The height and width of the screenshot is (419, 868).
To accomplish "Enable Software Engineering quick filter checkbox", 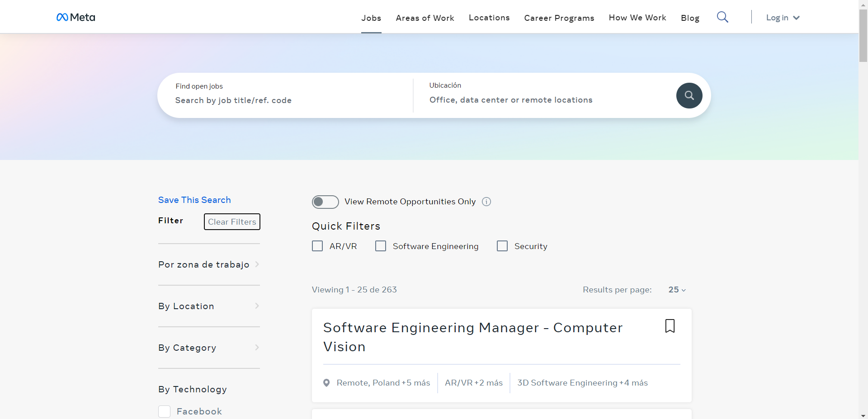I will [381, 246].
